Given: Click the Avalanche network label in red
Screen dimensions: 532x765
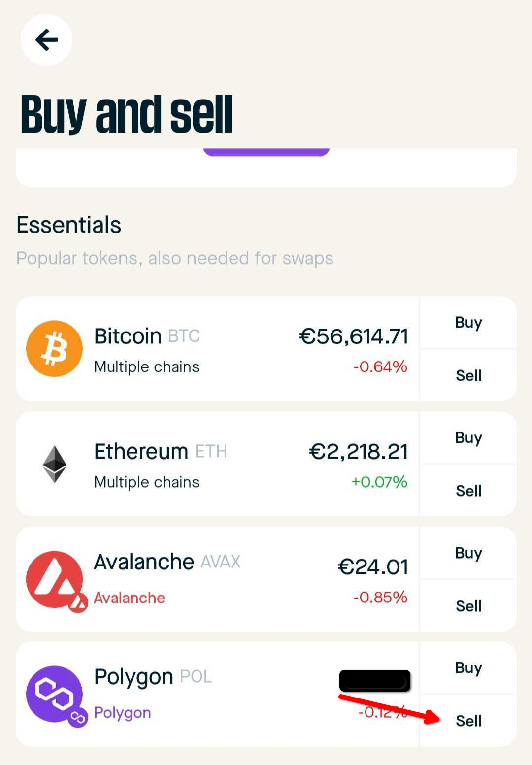Looking at the screenshot, I should pyautogui.click(x=130, y=598).
